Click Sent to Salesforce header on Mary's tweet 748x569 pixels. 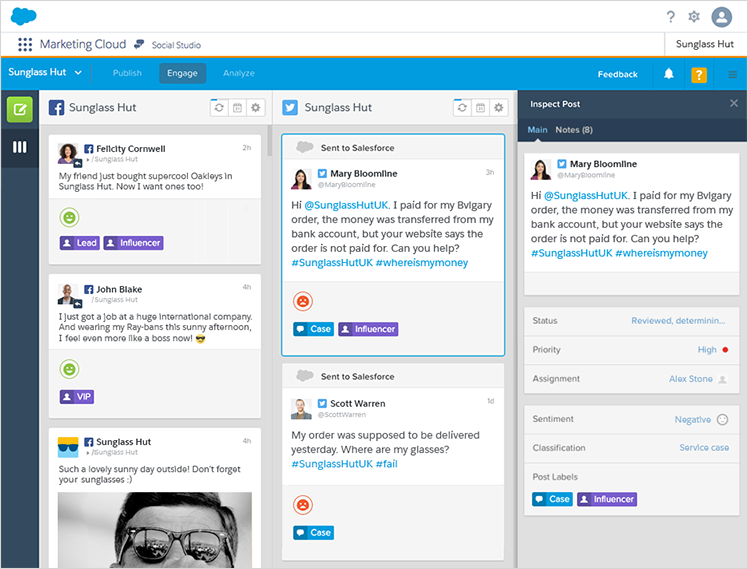[393, 147]
